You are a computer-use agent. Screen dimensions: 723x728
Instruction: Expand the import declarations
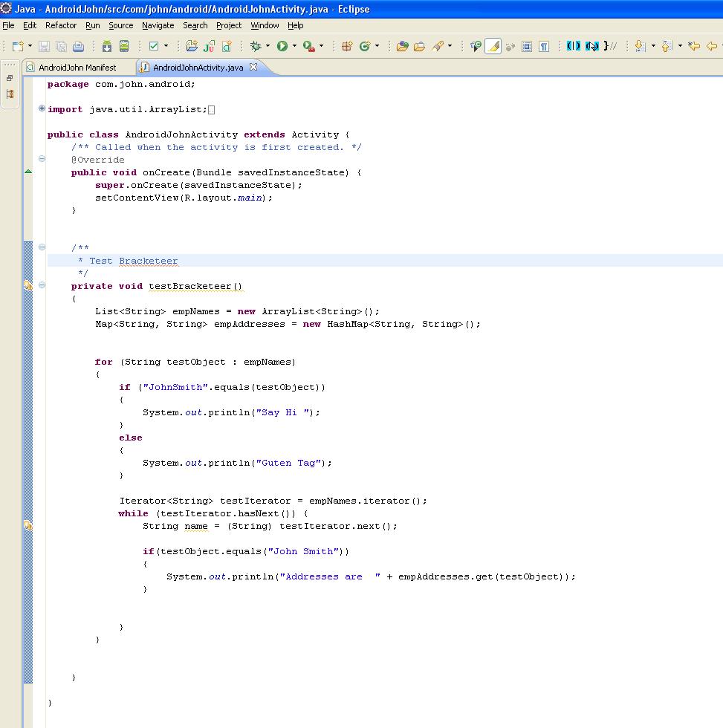(x=41, y=109)
